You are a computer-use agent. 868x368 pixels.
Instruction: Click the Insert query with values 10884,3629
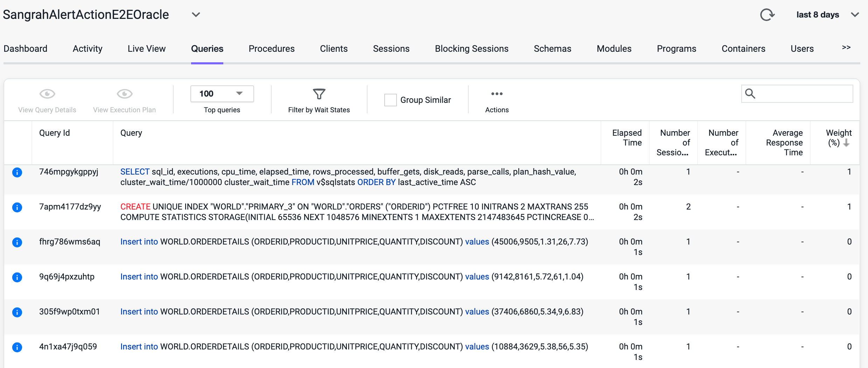354,347
